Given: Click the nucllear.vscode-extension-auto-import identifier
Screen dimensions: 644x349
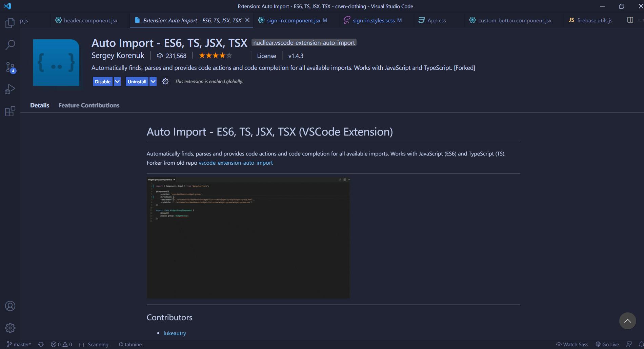Looking at the screenshot, I should 304,43.
